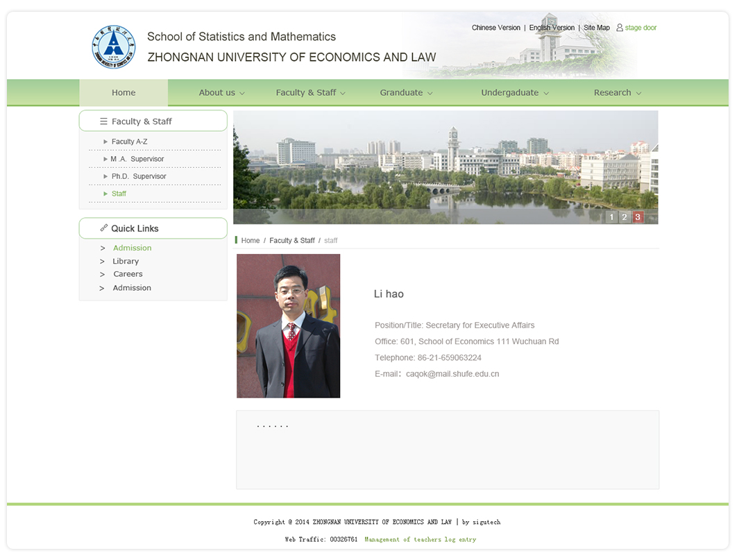Click the staff breadcrumb entry

[331, 240]
